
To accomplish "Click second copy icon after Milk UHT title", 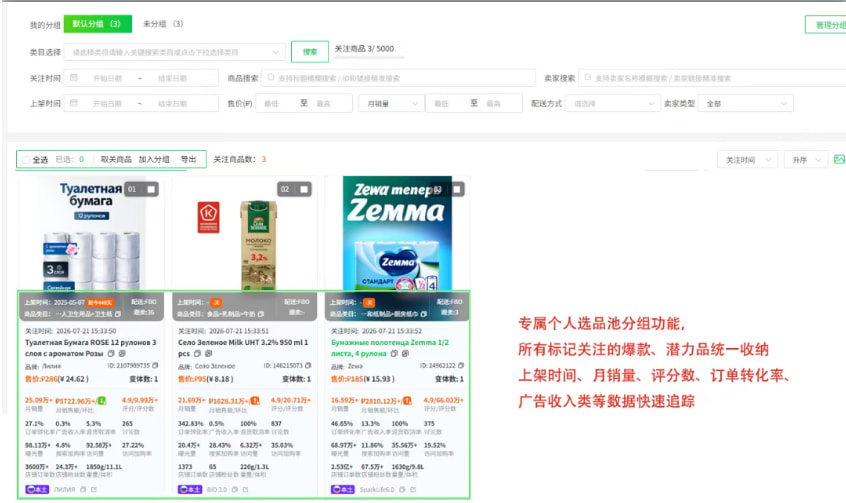I will (x=208, y=354).
